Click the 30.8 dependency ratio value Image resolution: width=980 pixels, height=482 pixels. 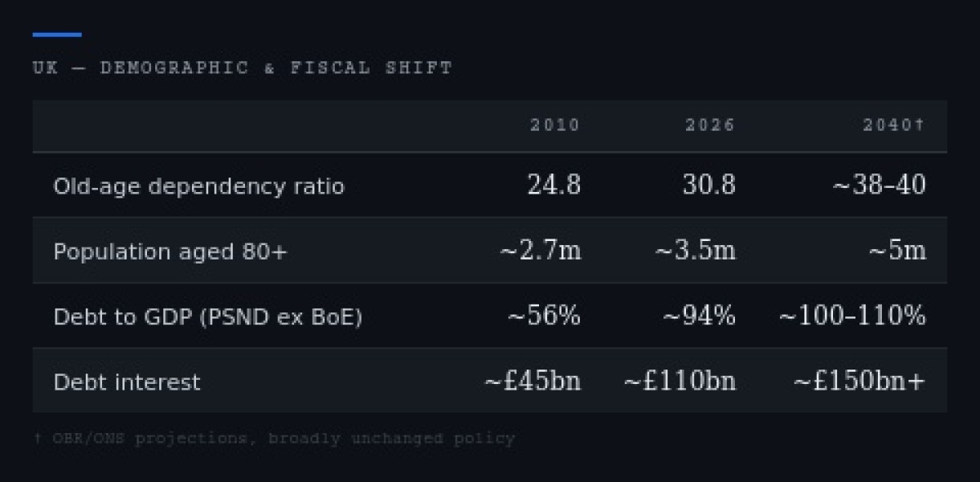709,185
